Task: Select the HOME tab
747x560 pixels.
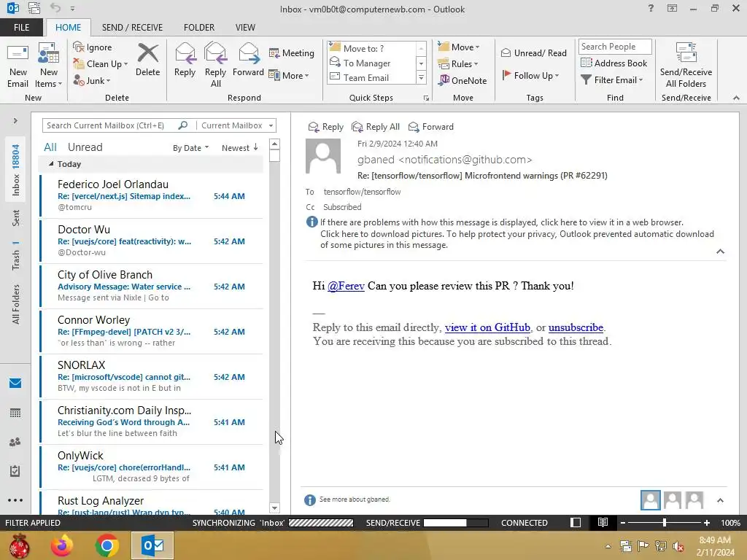Action: tap(68, 28)
